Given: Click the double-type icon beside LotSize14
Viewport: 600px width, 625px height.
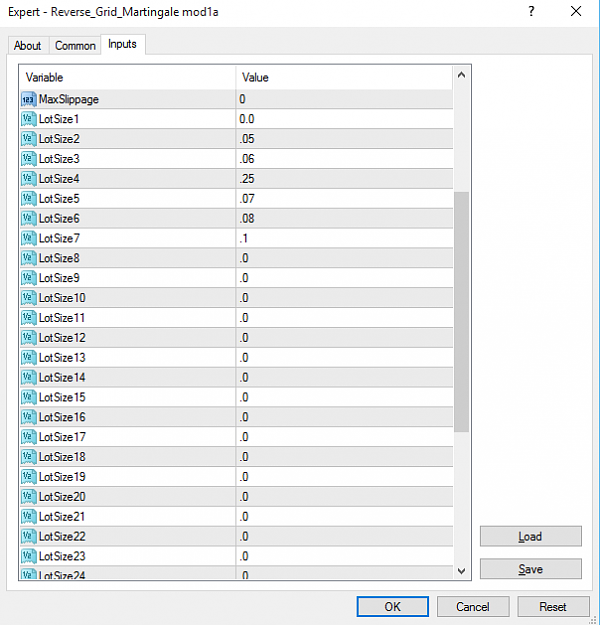Looking at the screenshot, I should (28, 377).
